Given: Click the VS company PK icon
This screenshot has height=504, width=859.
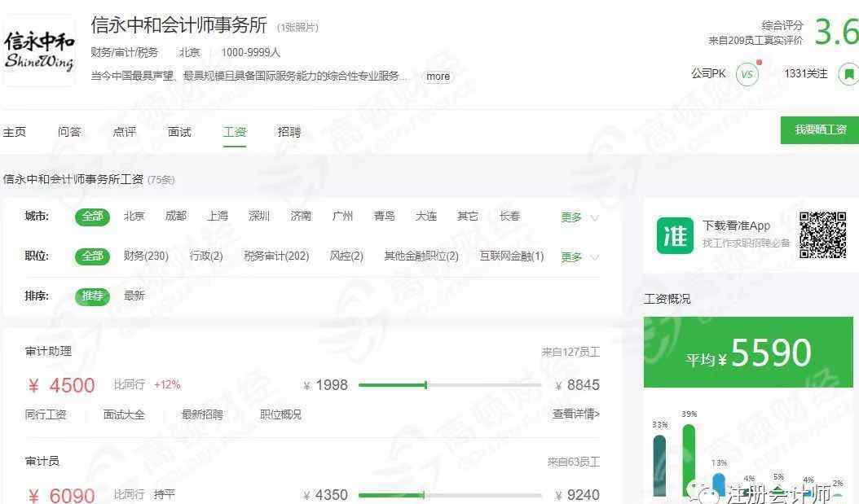Looking at the screenshot, I should coord(747,74).
